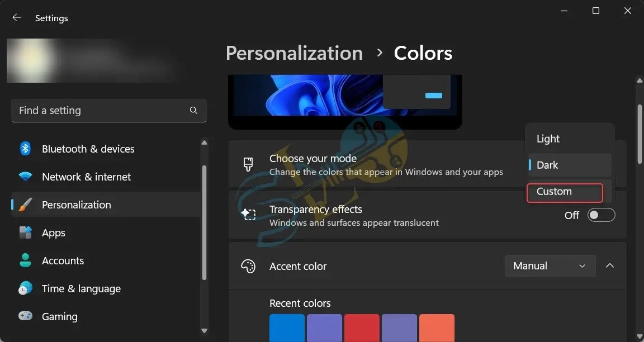
Task: Click the search magnifier icon
Action: (193, 111)
